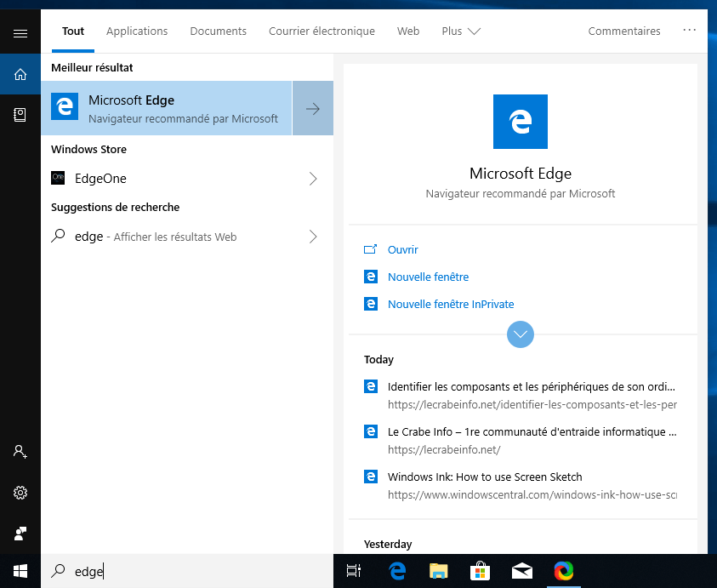Open the Identifier les composants history entry
The height and width of the screenshot is (588, 717).
pos(521,396)
